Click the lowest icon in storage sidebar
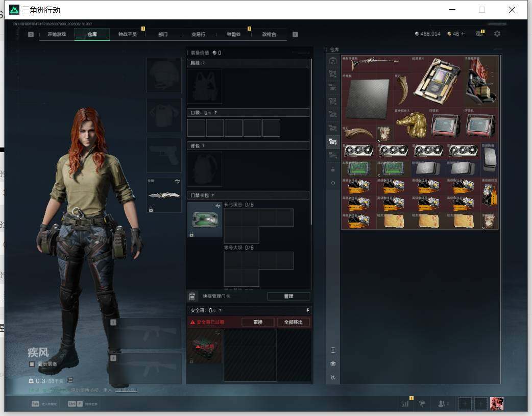Image resolution: width=532 pixels, height=416 pixels. pos(333,377)
